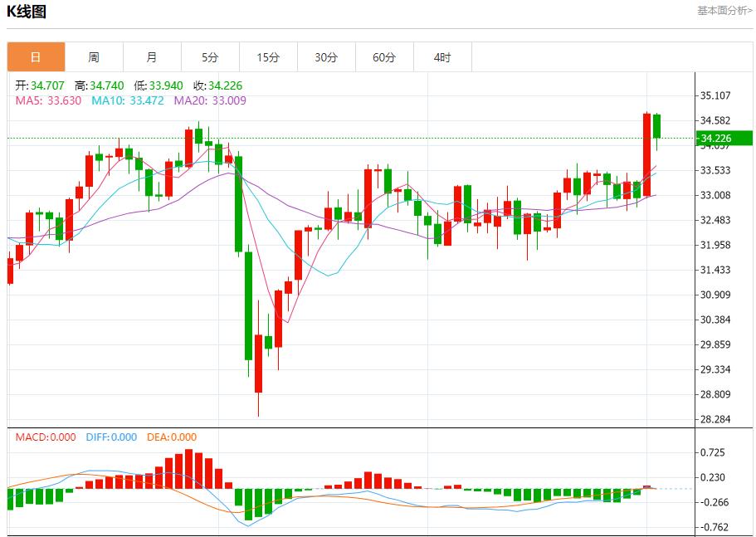The width and height of the screenshot is (756, 537).
Task: Select the DIFF value label
Action: (x=110, y=437)
